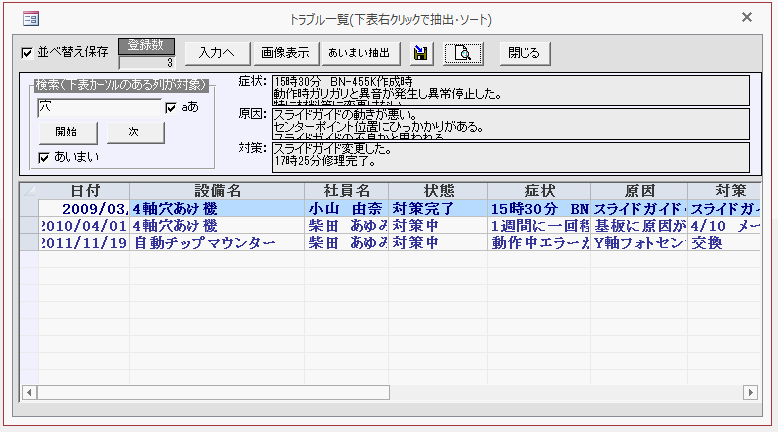Uncheck the あいまい checkbox

click(44, 158)
